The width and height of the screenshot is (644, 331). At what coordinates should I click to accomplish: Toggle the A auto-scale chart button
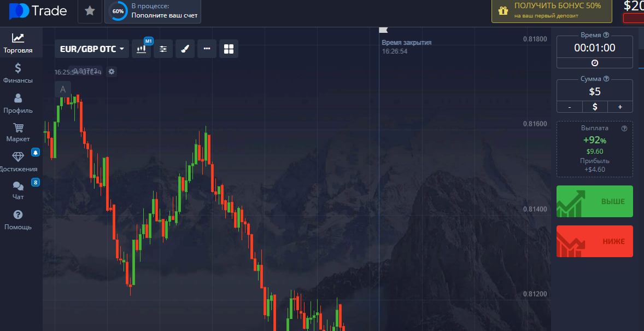pyautogui.click(x=63, y=89)
